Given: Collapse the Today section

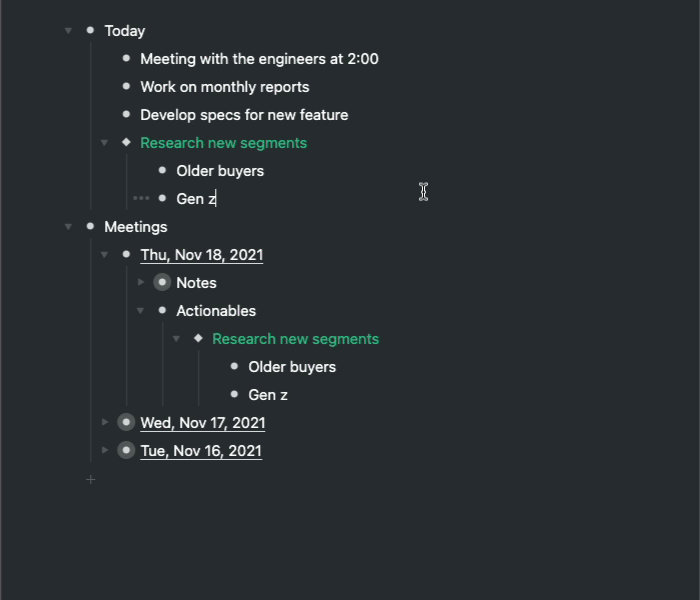Looking at the screenshot, I should (68, 31).
